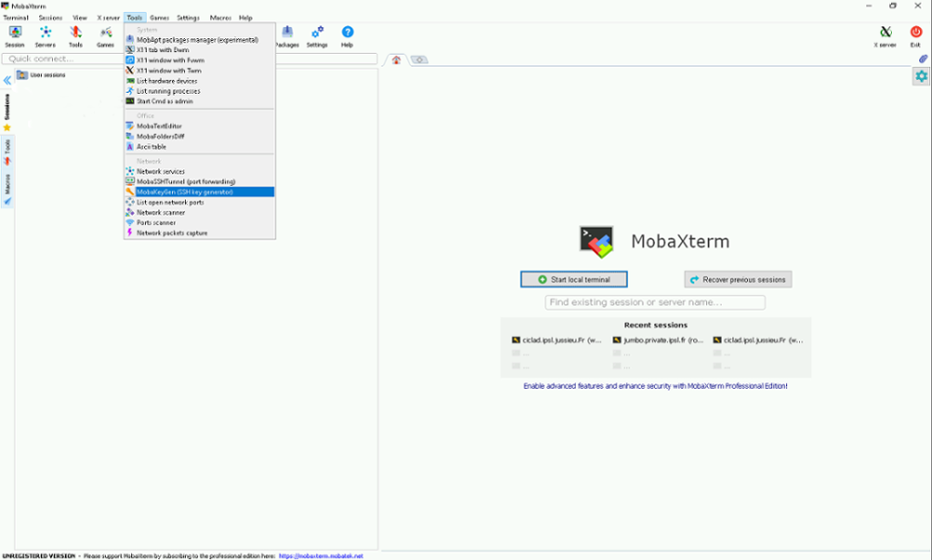Viewport: 932px width, 560px height.
Task: Open a new tab next to Home
Action: [x=419, y=59]
